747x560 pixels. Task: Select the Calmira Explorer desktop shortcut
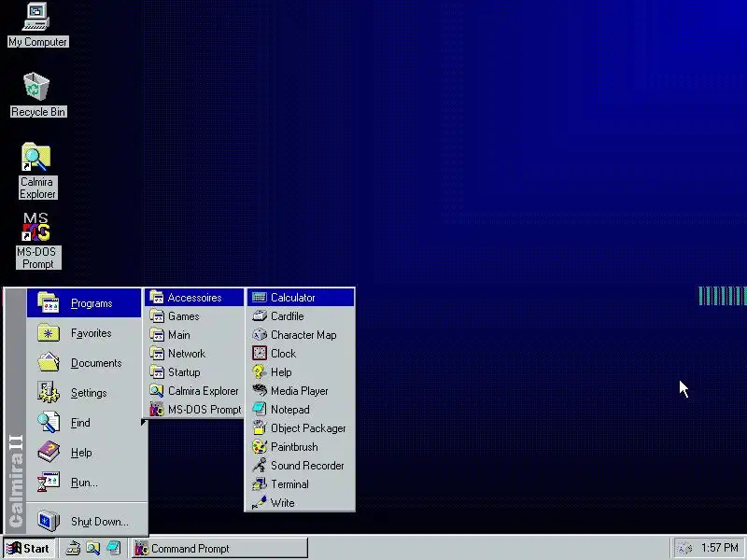[37, 171]
